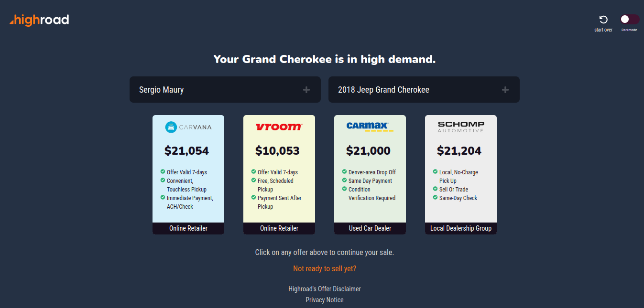Click the checkmark beside Free, Scheduled Pickup
Screen dimensions: 644x308
(x=253, y=181)
